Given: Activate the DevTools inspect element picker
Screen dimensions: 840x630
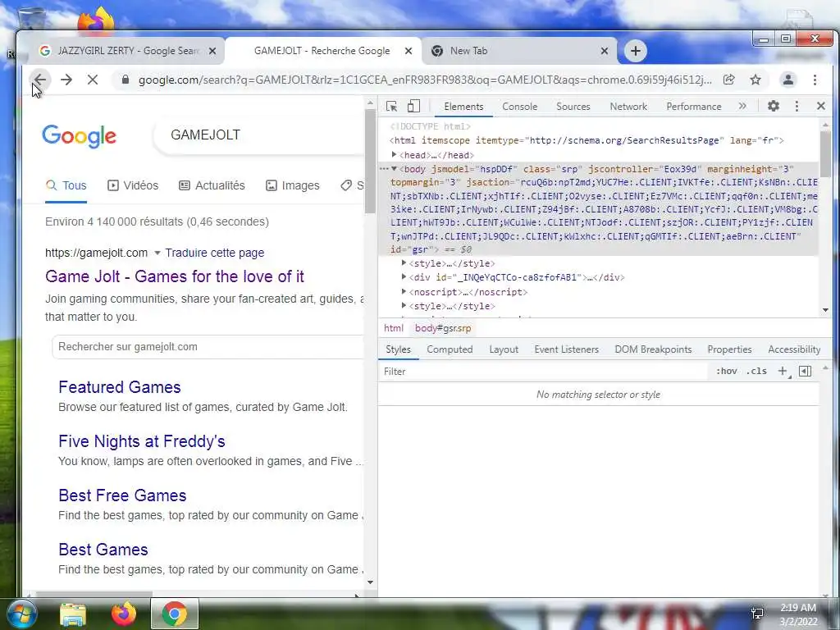Looking at the screenshot, I should point(391,106).
